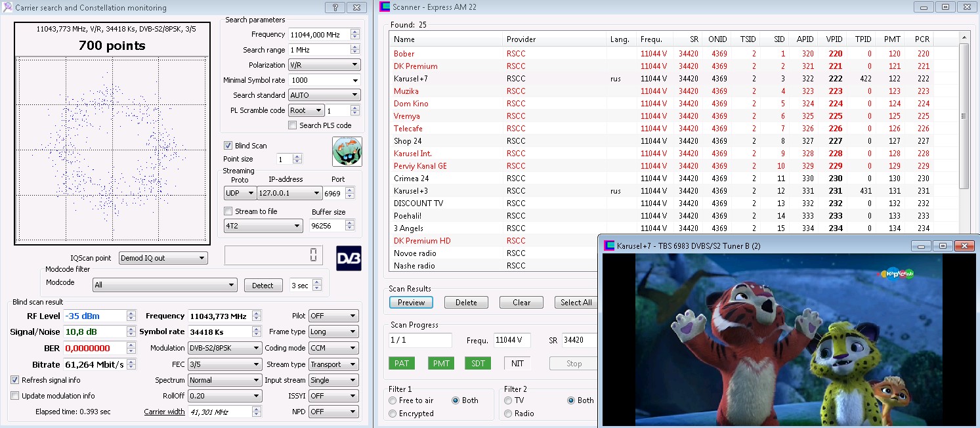980x428 pixels.
Task: Open the Modcode All dropdown
Action: [x=164, y=286]
